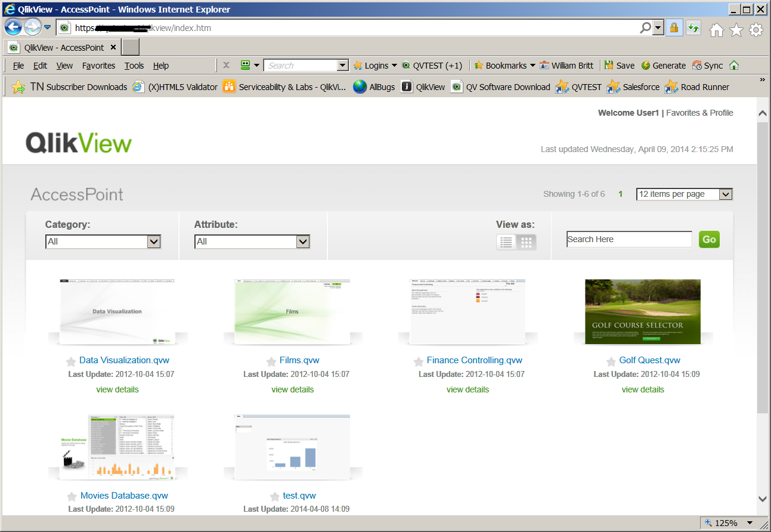Favorite the Data Visualization.qvw star
This screenshot has height=532, width=771.
point(71,361)
